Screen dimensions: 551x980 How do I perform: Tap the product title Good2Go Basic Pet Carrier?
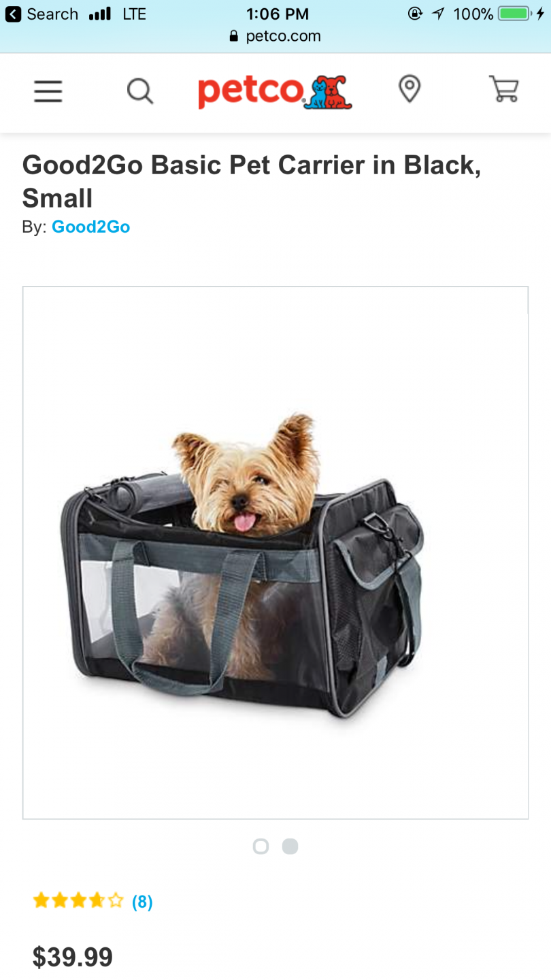point(252,181)
